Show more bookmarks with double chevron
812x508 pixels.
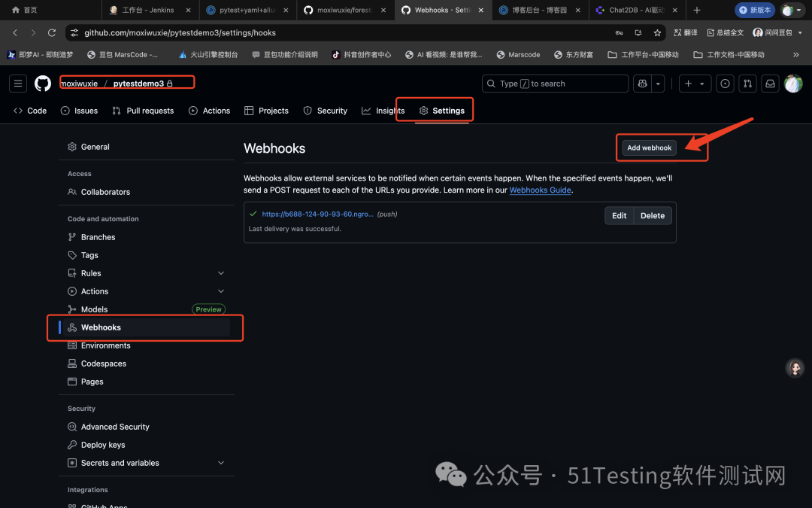tap(796, 54)
